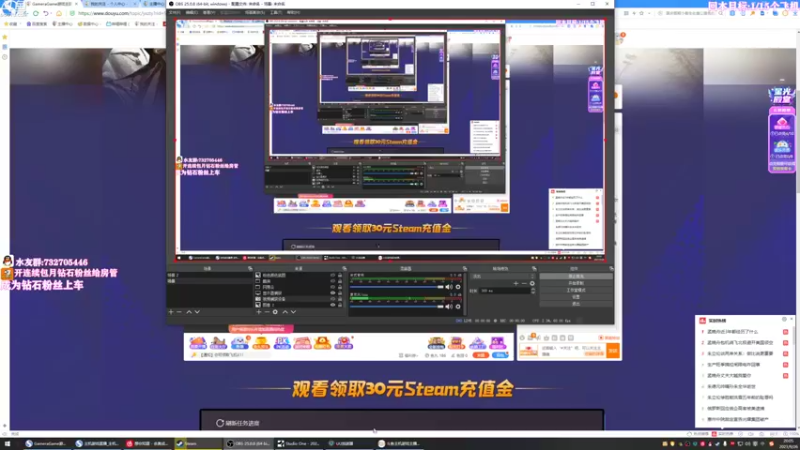Adjust the transition duration stepper arrows
The height and width of the screenshot is (450, 800).
(x=533, y=291)
